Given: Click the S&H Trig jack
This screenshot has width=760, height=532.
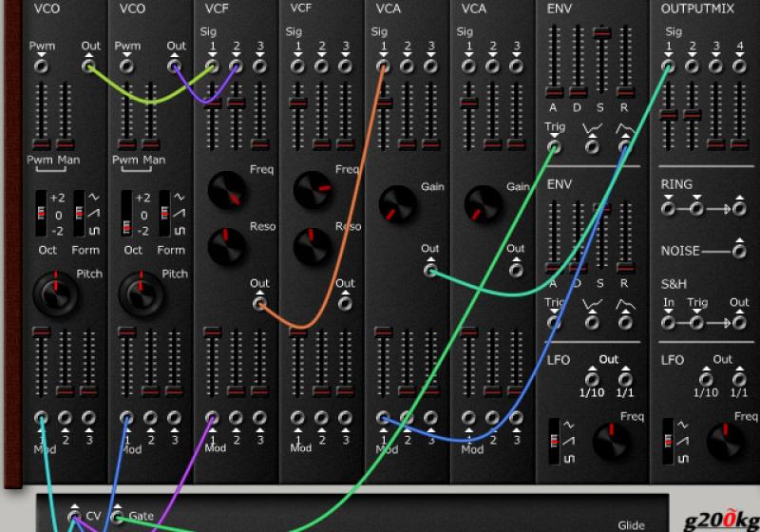Looking at the screenshot, I should pos(696,322).
